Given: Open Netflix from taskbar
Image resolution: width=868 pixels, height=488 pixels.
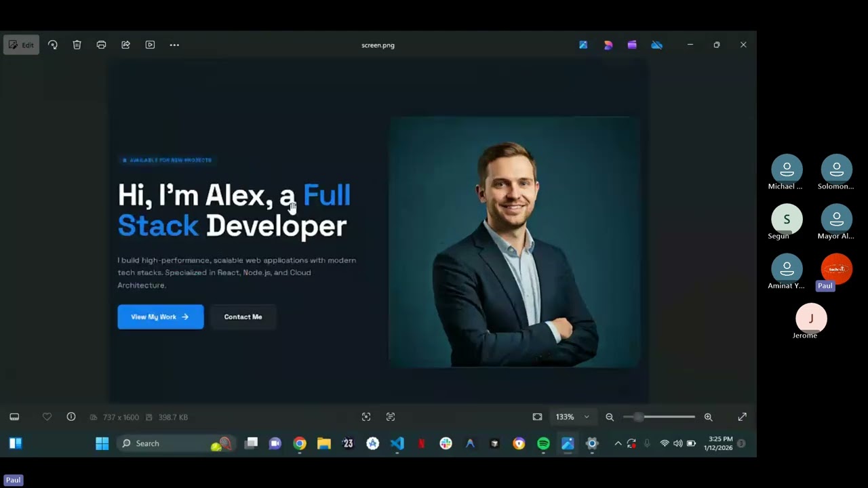Looking at the screenshot, I should click(x=421, y=443).
